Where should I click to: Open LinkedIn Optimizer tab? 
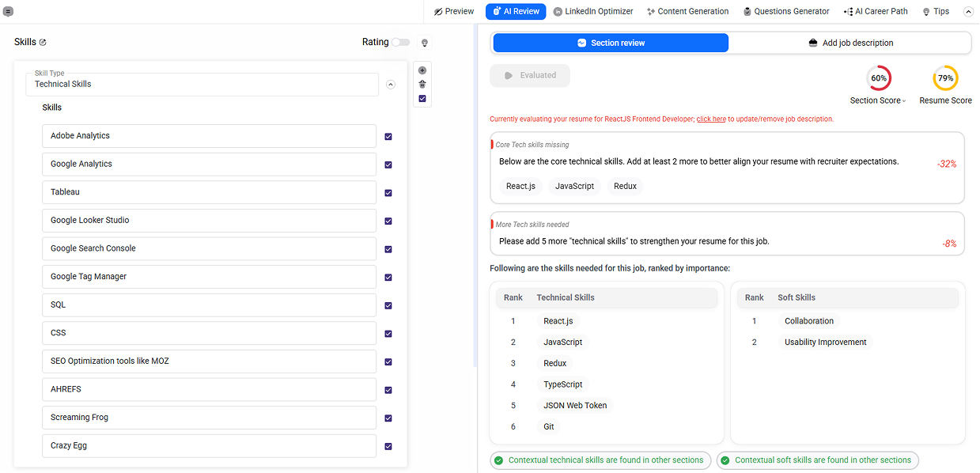[x=593, y=11]
